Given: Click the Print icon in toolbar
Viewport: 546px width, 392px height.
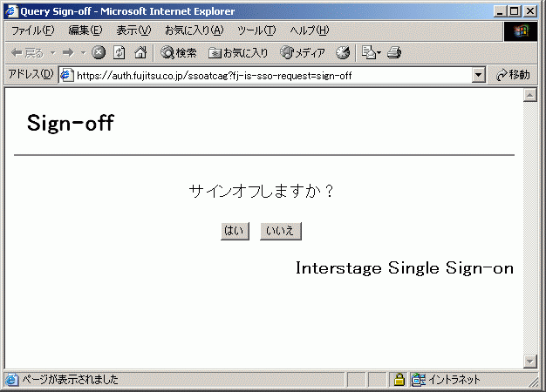Looking at the screenshot, I should [x=394, y=53].
